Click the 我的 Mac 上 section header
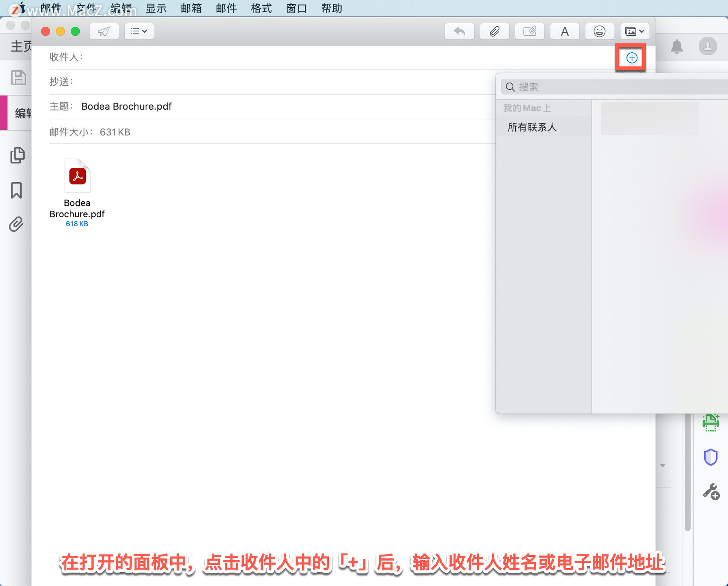 [x=527, y=108]
